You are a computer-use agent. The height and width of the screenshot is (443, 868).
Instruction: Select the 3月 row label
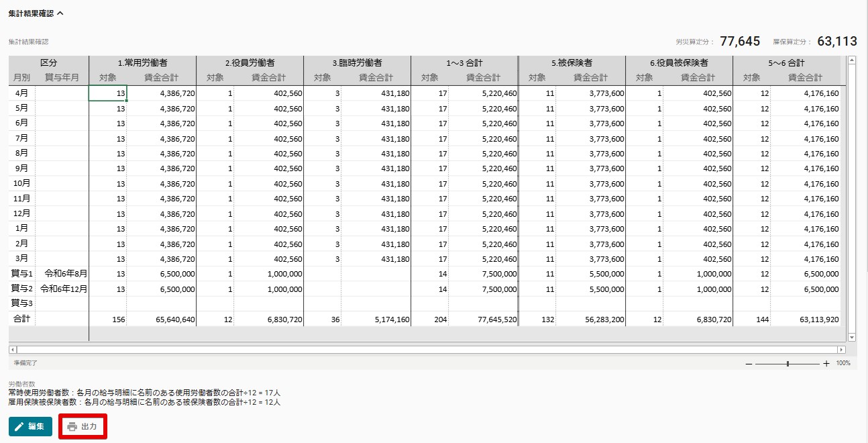click(x=21, y=258)
